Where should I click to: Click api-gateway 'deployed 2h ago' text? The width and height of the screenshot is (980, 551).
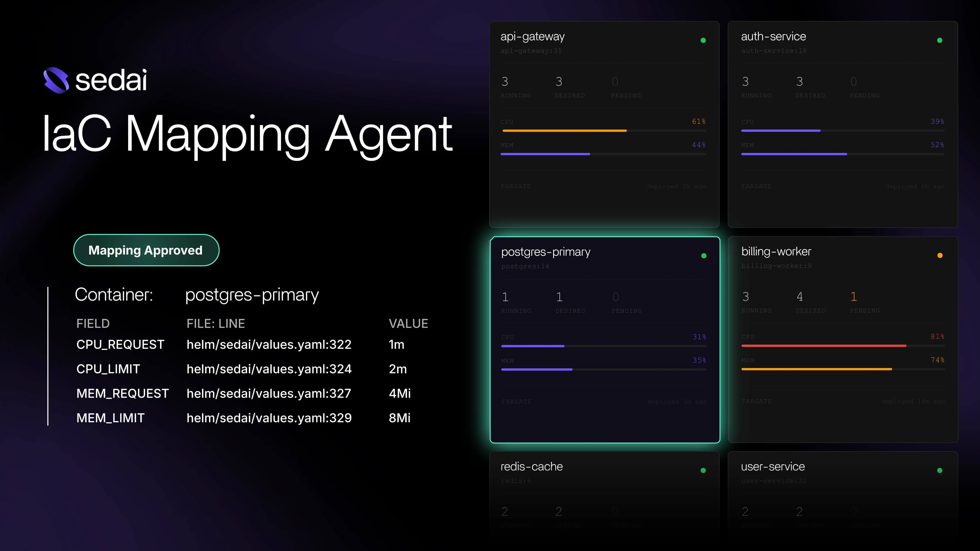676,186
